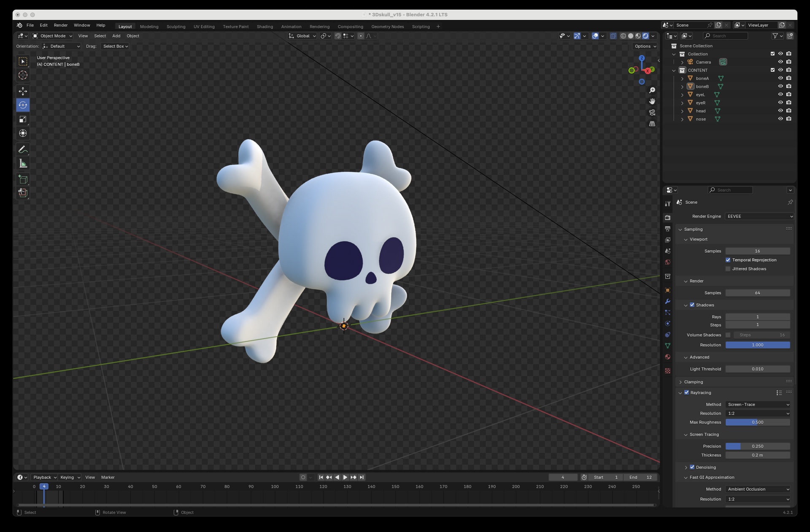The image size is (810, 532).
Task: Pin the Scene properties panel
Action: pos(790,203)
